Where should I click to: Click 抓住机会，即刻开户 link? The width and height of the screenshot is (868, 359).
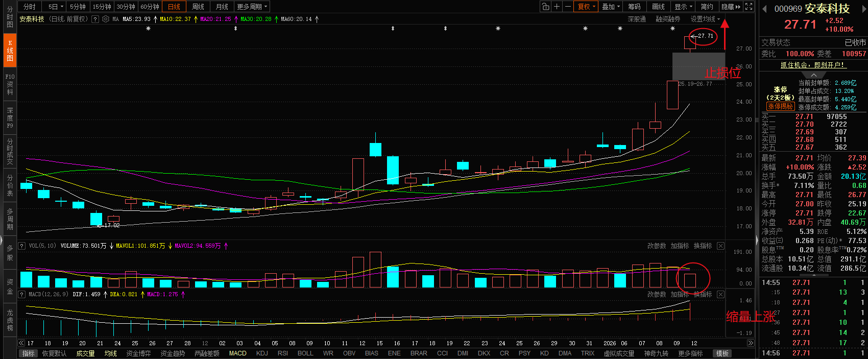[813, 65]
